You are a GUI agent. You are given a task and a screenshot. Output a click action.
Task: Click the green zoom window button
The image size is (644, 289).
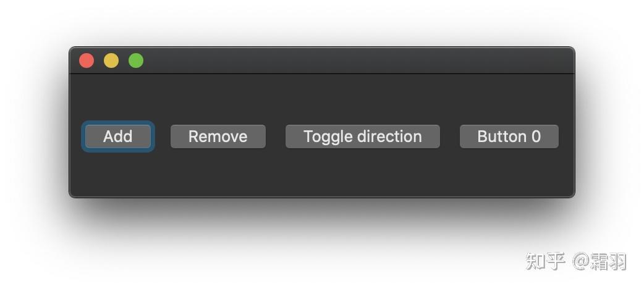pyautogui.click(x=136, y=61)
